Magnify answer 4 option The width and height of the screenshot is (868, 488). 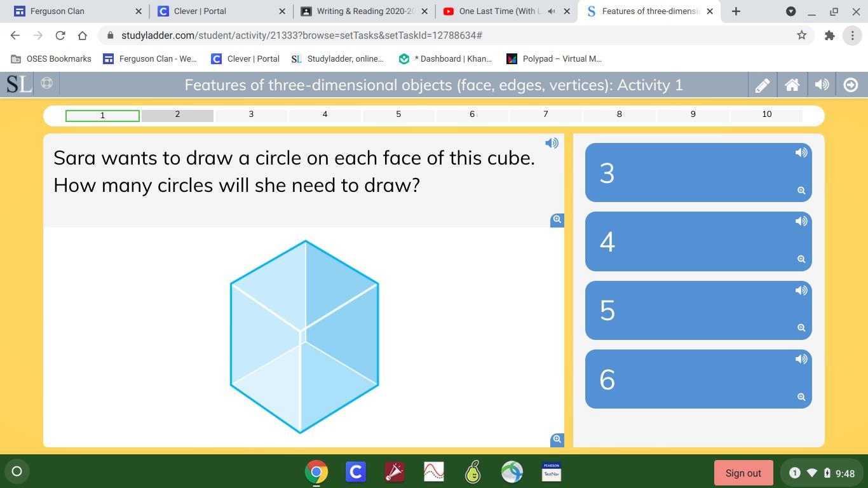801,259
